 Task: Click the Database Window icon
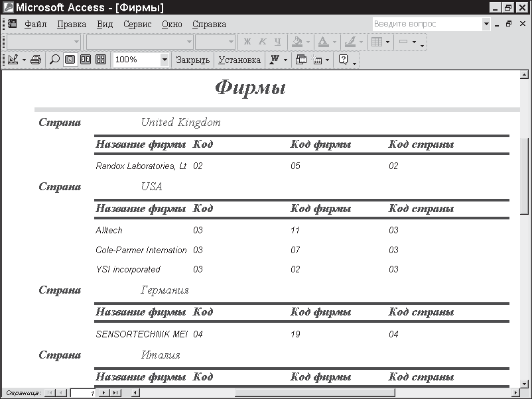(x=301, y=60)
